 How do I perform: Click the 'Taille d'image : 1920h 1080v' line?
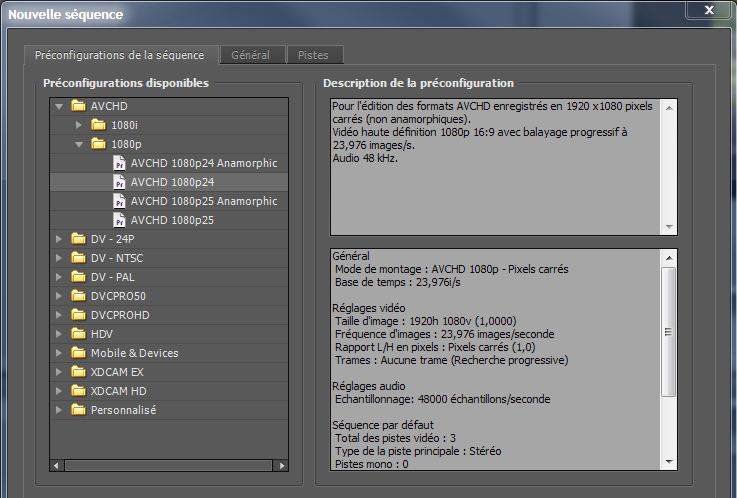pos(425,321)
